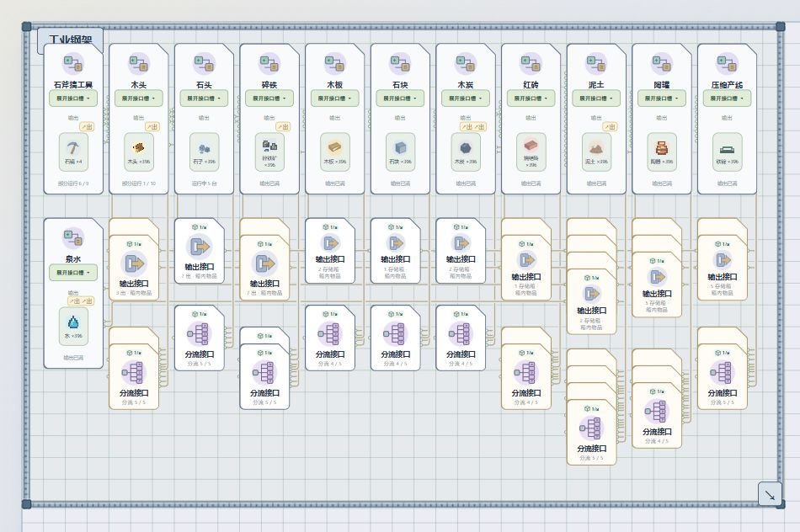Click the 输出已满 status text in 泉水 node
Screen dimensions: 800x532
tap(73, 358)
